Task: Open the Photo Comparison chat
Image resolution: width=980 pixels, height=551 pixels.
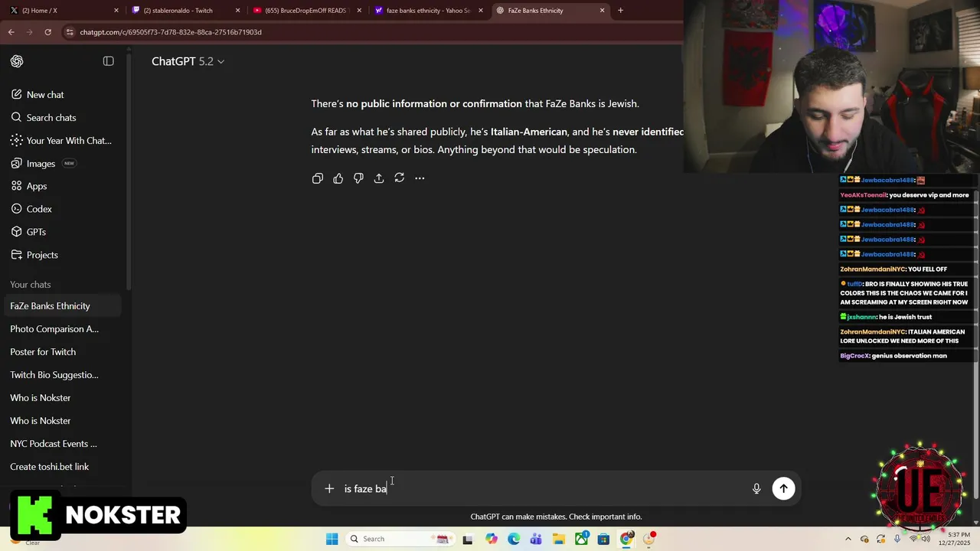Action: click(61, 329)
